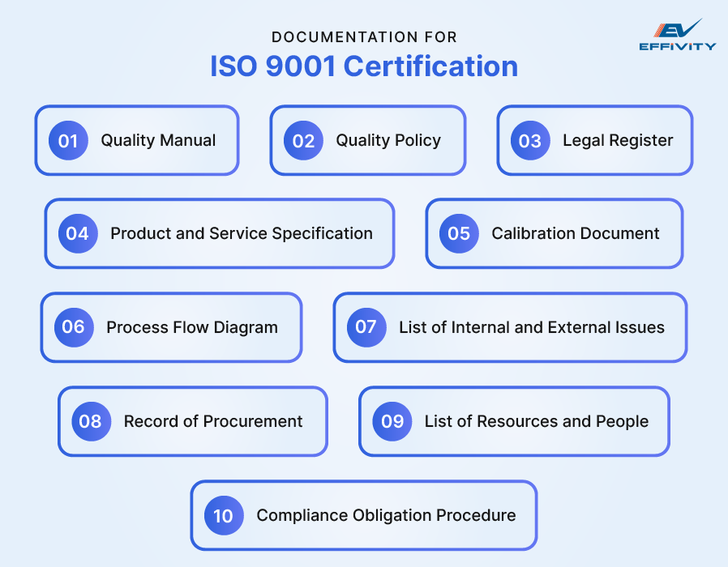Click the number 01 circle badge

pos(68,140)
